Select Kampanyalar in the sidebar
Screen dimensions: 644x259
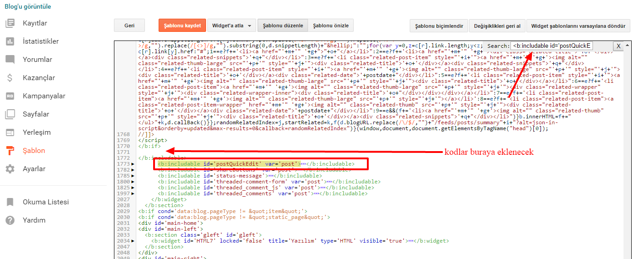coord(44,96)
